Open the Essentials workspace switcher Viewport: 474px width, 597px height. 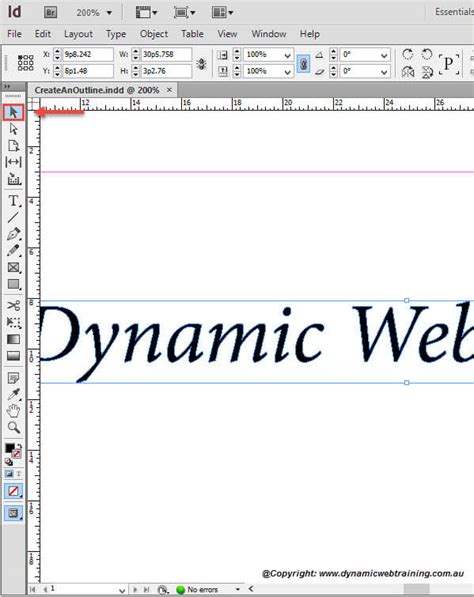454,12
